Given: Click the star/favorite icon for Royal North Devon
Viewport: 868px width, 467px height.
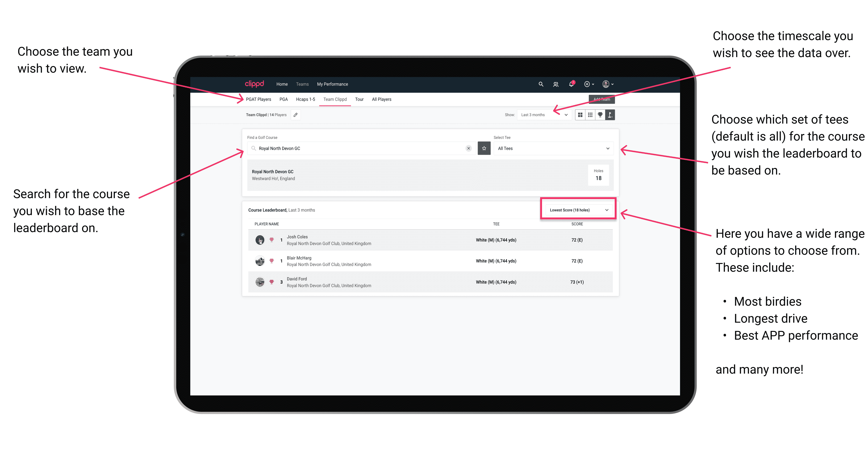Looking at the screenshot, I should [x=484, y=148].
